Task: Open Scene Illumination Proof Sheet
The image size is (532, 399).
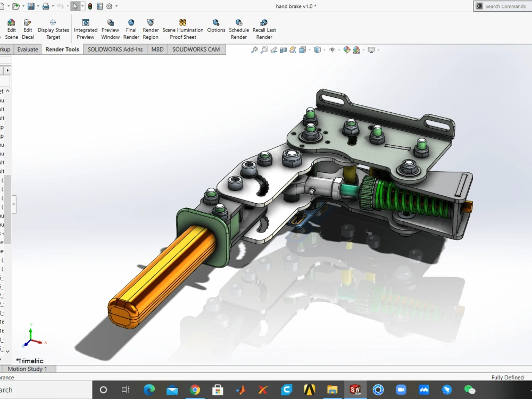Action: (183, 29)
